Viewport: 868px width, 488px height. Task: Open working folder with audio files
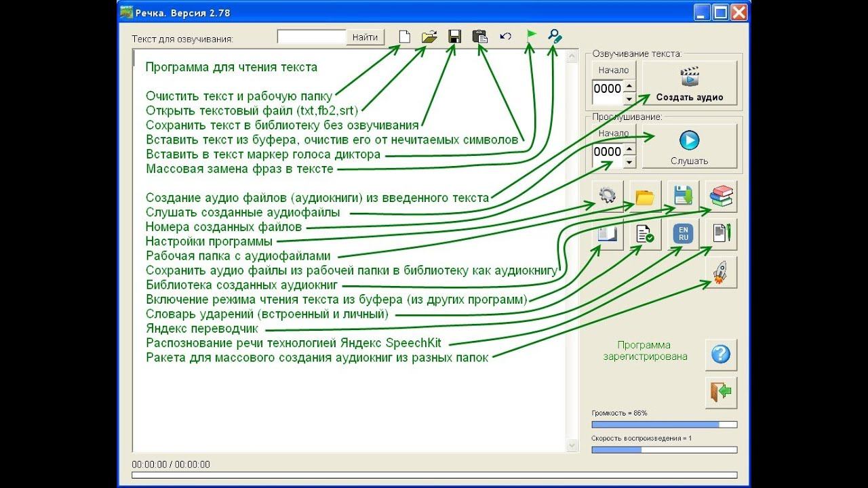pos(645,197)
